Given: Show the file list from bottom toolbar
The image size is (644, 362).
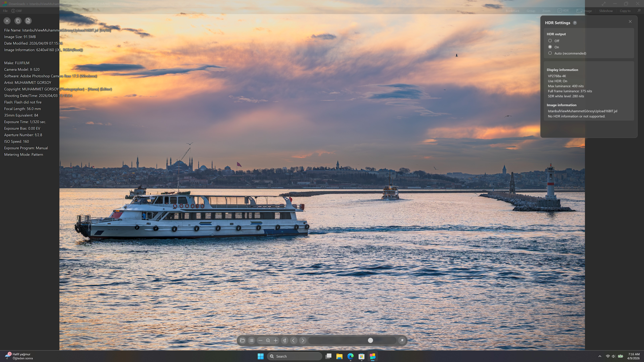Looking at the screenshot, I should pyautogui.click(x=251, y=340).
